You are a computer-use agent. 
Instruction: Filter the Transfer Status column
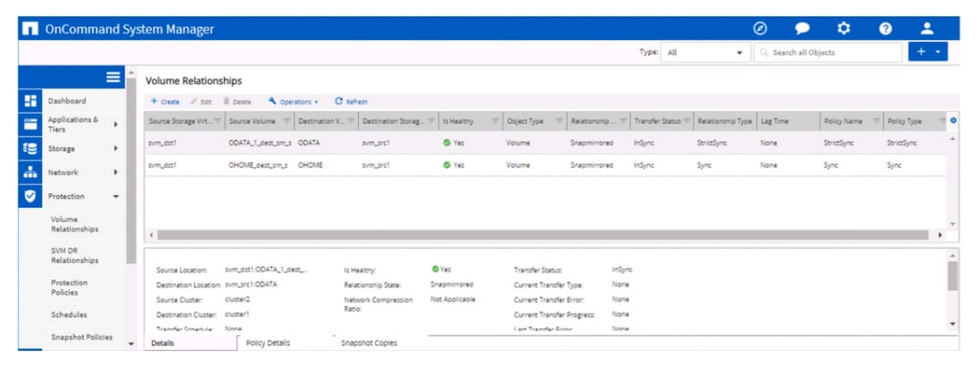pos(686,121)
